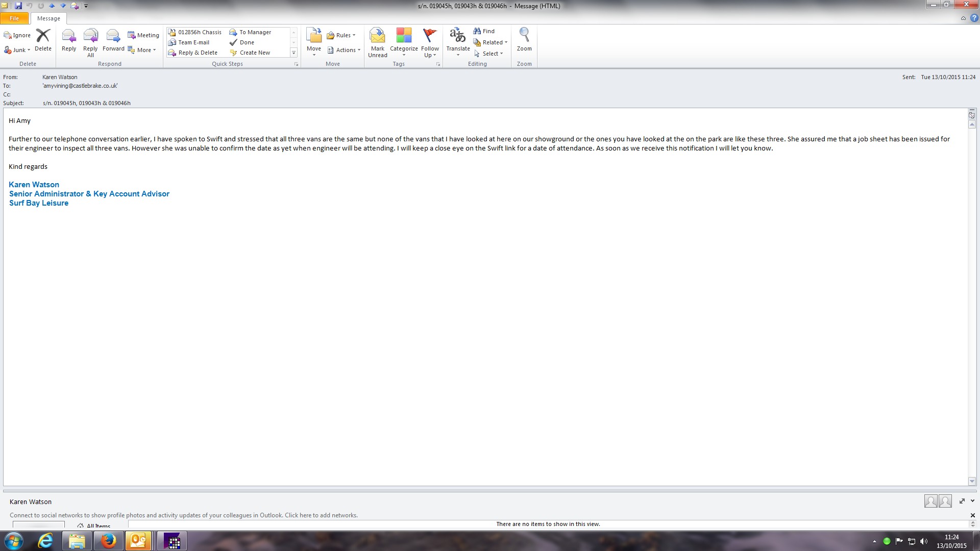
Task: Open the Follow Up dropdown
Action: pyautogui.click(x=430, y=42)
